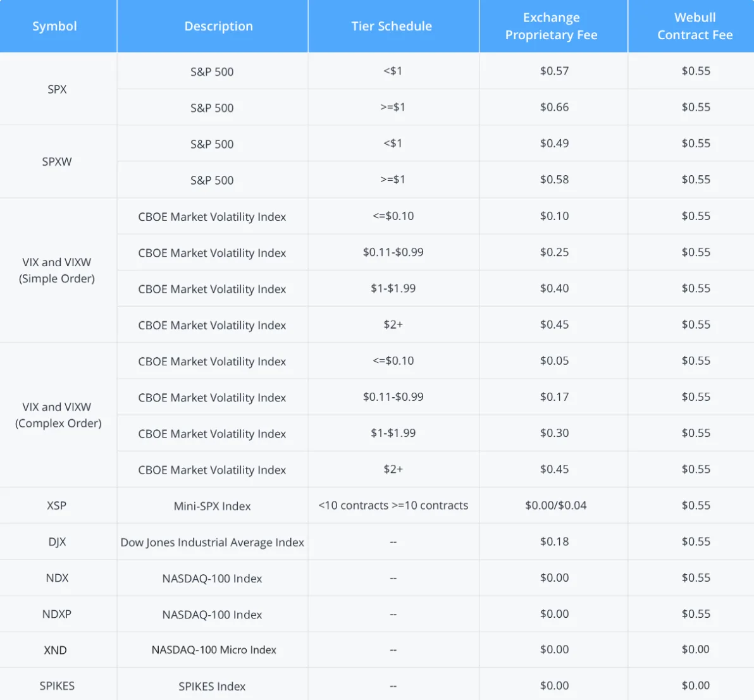Click the SPIKES Webull fee $0.00
This screenshot has height=700, width=754.
click(695, 685)
